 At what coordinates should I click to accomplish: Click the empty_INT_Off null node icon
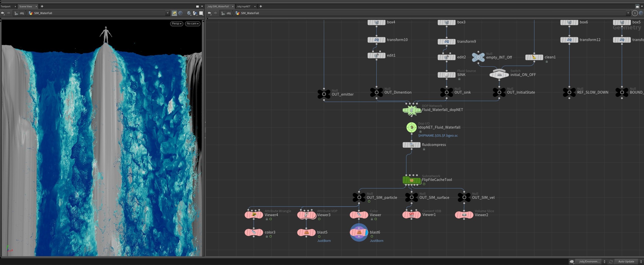coord(478,57)
